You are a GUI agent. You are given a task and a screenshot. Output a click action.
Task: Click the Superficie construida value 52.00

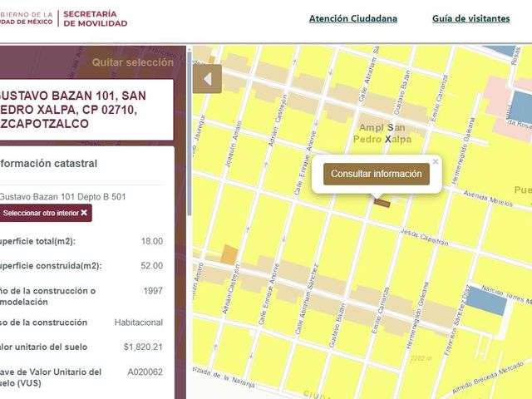151,266
